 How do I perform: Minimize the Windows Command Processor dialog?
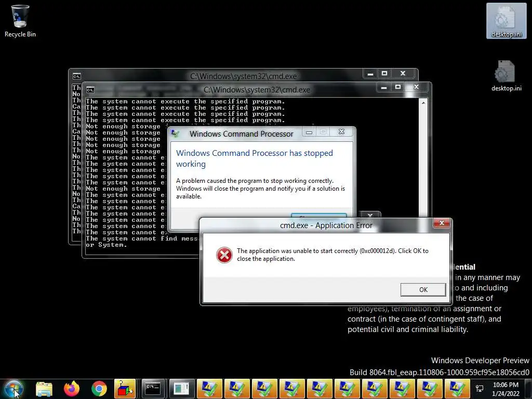point(309,132)
